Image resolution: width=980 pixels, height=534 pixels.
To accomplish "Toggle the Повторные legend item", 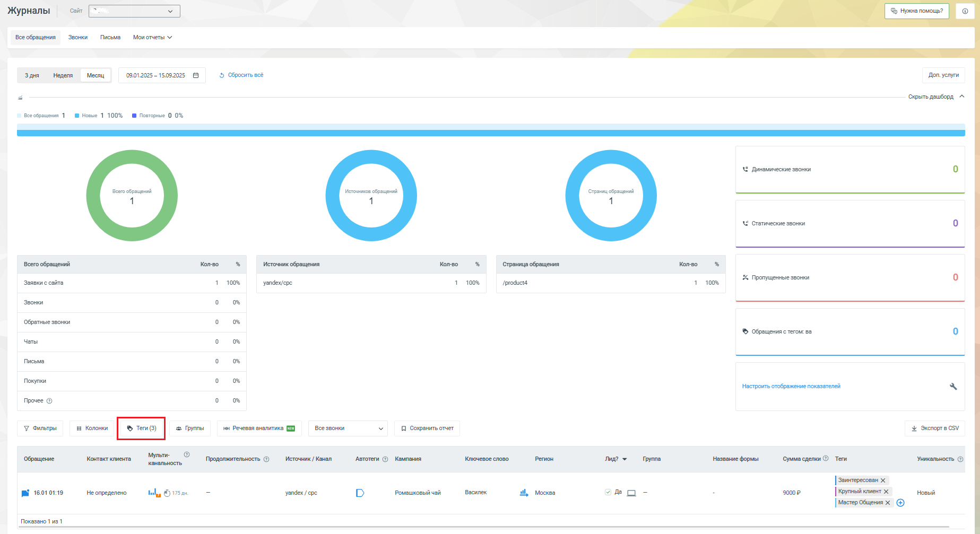I will click(158, 116).
